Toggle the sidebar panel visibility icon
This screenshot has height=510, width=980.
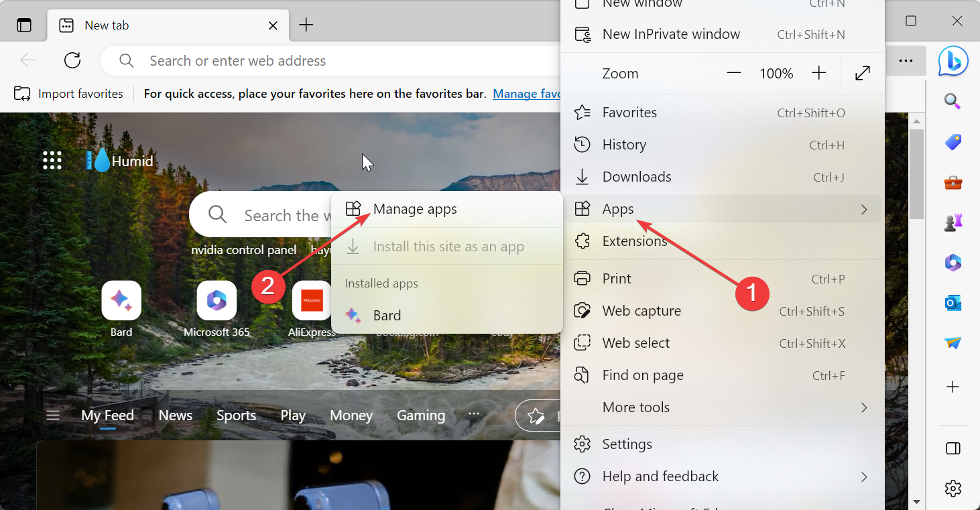click(953, 448)
